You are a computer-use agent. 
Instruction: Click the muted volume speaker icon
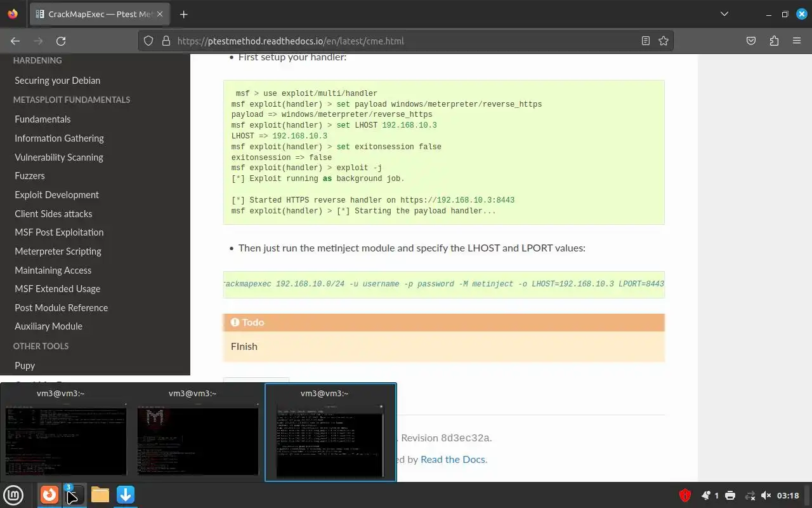point(766,495)
